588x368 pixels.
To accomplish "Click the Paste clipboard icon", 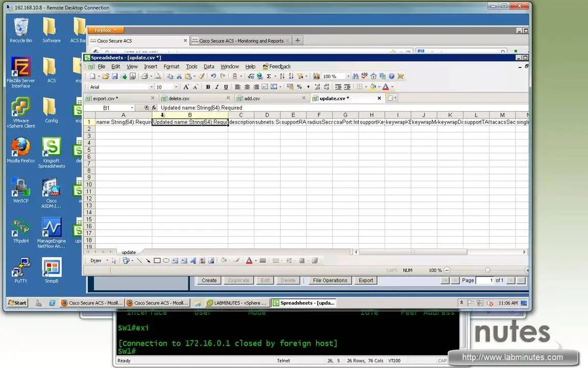I will click(188, 76).
